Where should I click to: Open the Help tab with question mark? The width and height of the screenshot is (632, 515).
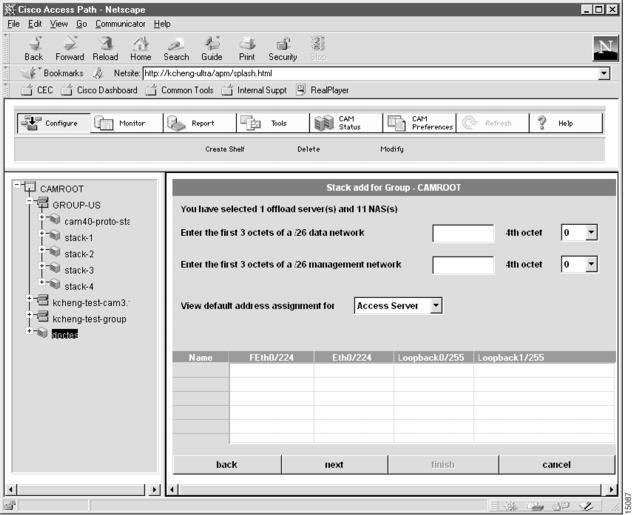(x=566, y=123)
